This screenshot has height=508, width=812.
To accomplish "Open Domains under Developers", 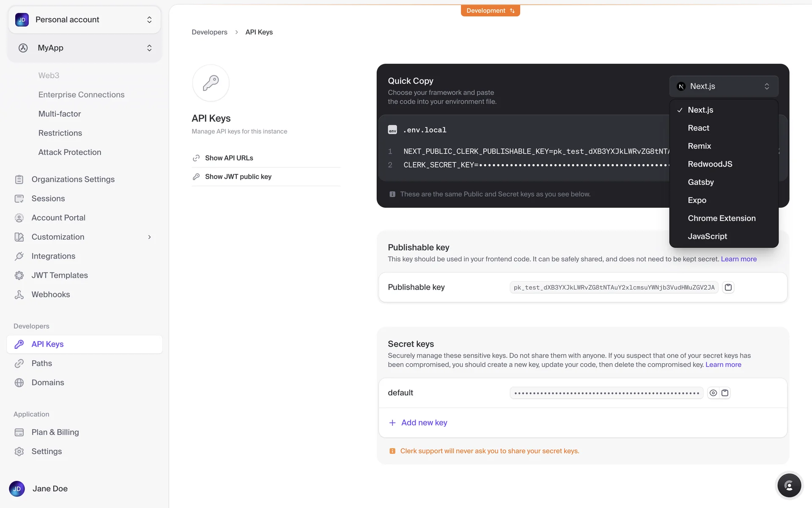I will pyautogui.click(x=48, y=383).
